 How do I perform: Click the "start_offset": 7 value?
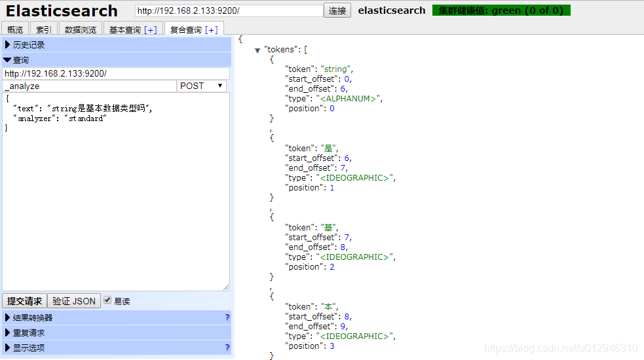click(x=347, y=237)
